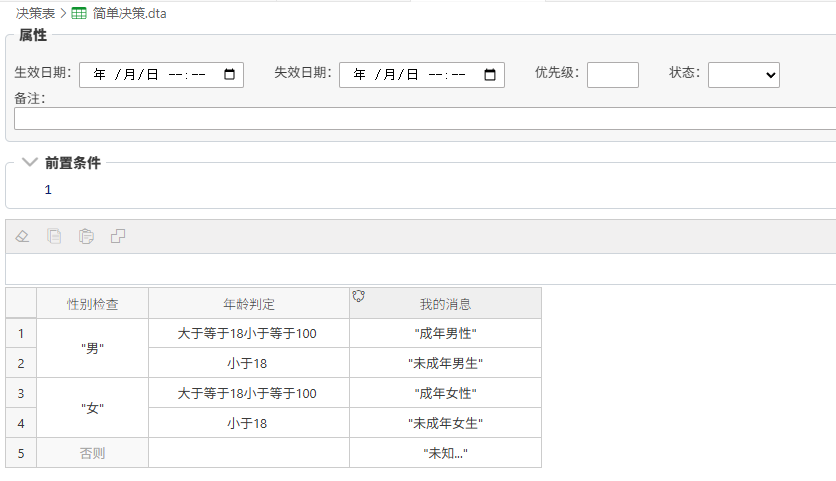This screenshot has height=481, width=836.
Task: Open the 状态 dropdown
Action: pyautogui.click(x=744, y=75)
